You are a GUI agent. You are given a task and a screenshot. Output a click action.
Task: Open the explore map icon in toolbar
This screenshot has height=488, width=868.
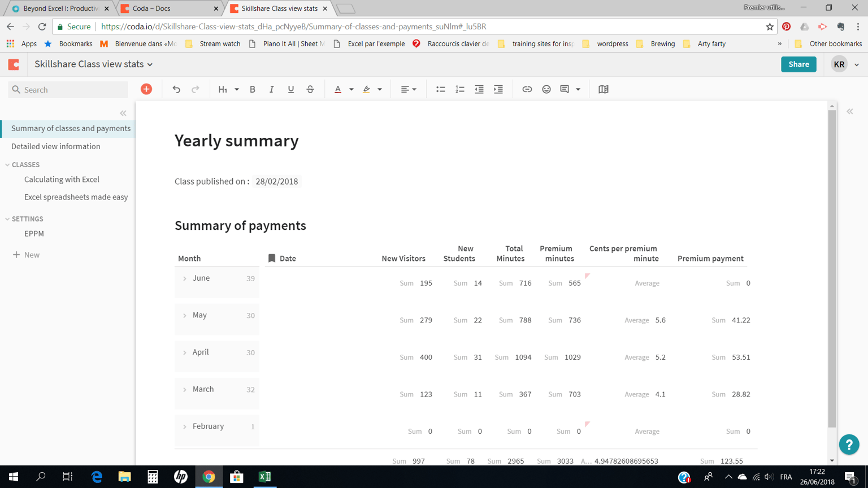(604, 89)
